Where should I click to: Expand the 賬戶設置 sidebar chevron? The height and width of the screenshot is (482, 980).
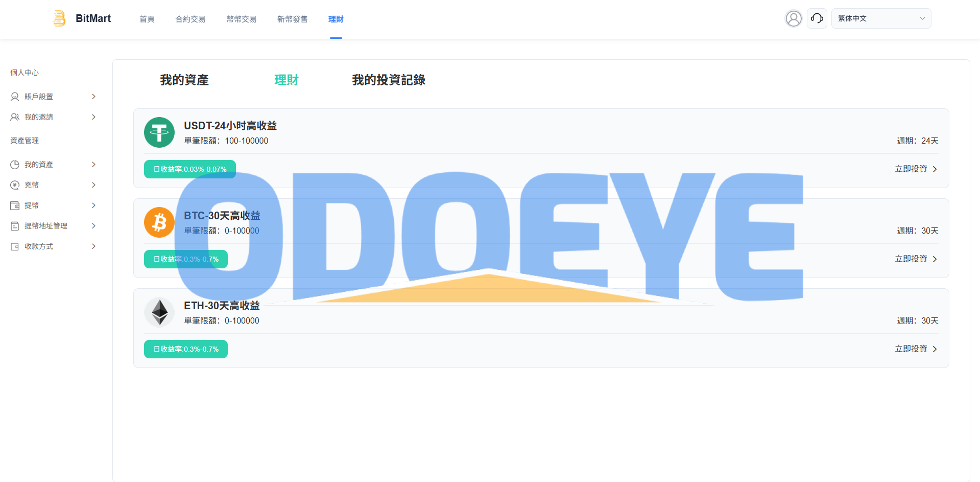[x=93, y=97]
